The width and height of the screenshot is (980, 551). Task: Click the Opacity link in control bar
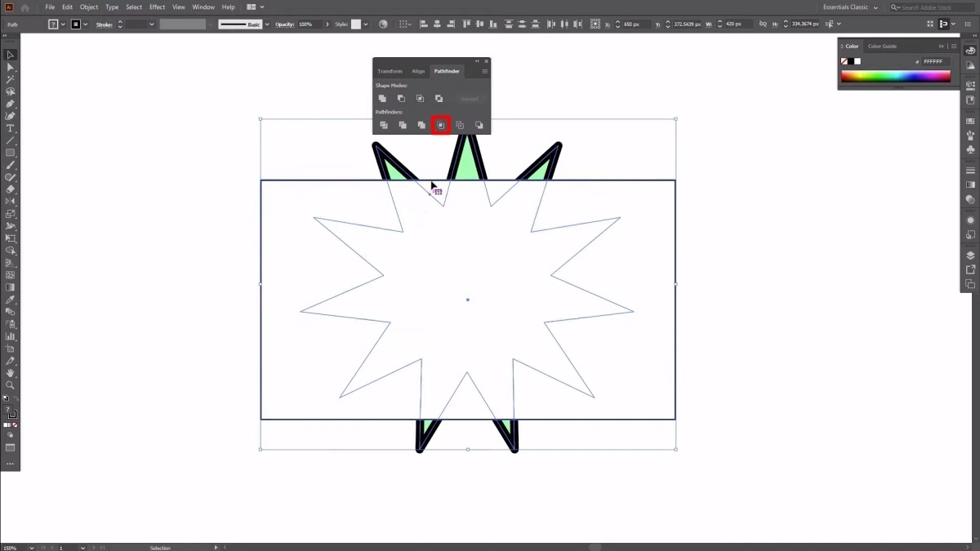[284, 24]
